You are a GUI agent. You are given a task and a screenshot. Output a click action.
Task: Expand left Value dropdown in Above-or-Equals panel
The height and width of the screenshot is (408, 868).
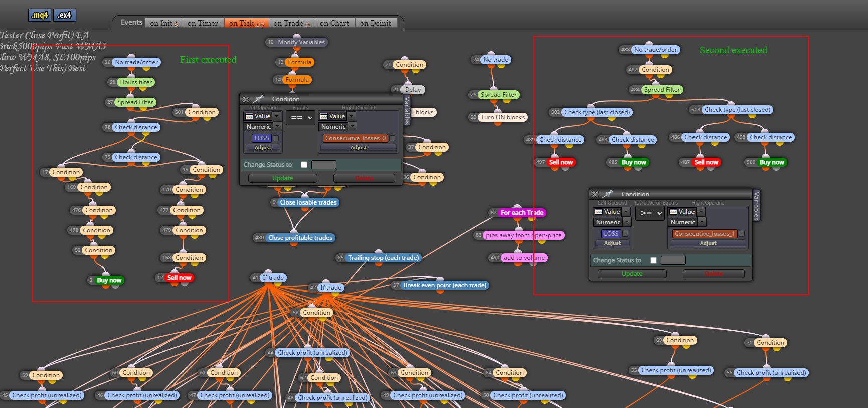tap(626, 212)
